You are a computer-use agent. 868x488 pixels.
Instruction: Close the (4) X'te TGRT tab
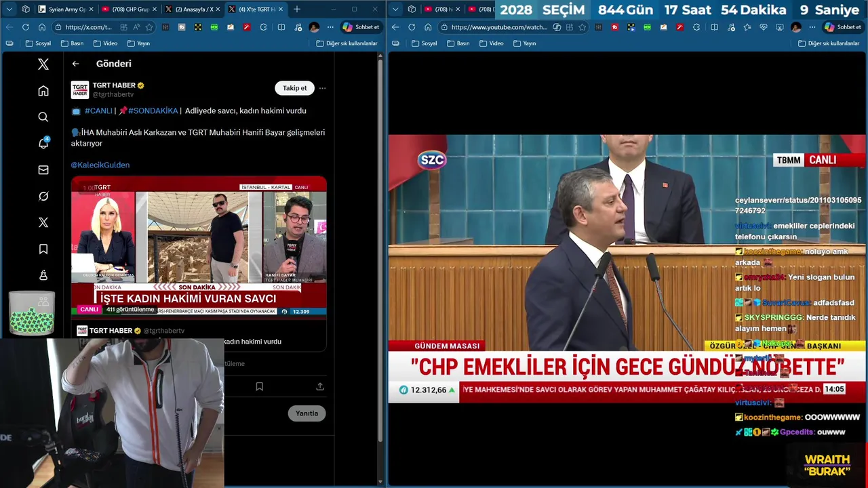click(281, 9)
